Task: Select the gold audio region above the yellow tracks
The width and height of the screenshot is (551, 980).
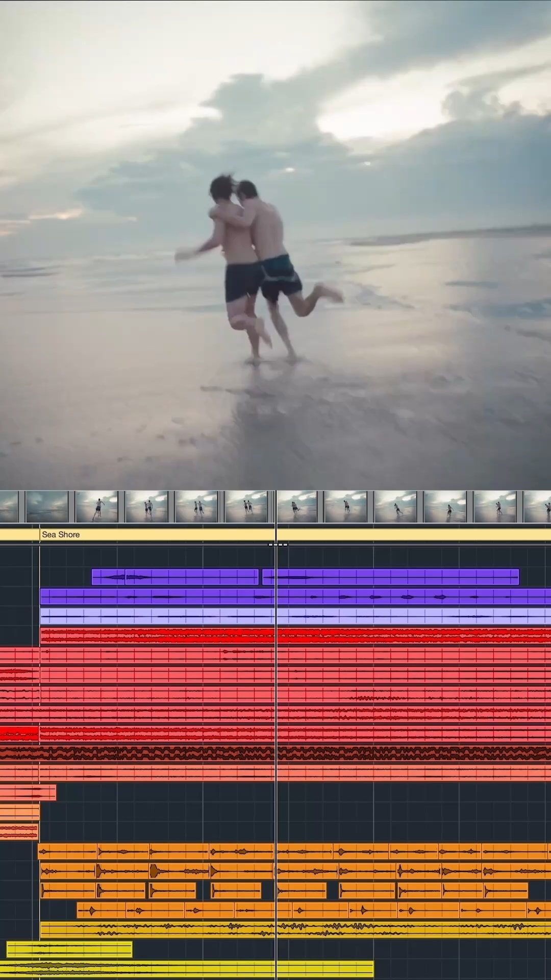Action: 295,929
